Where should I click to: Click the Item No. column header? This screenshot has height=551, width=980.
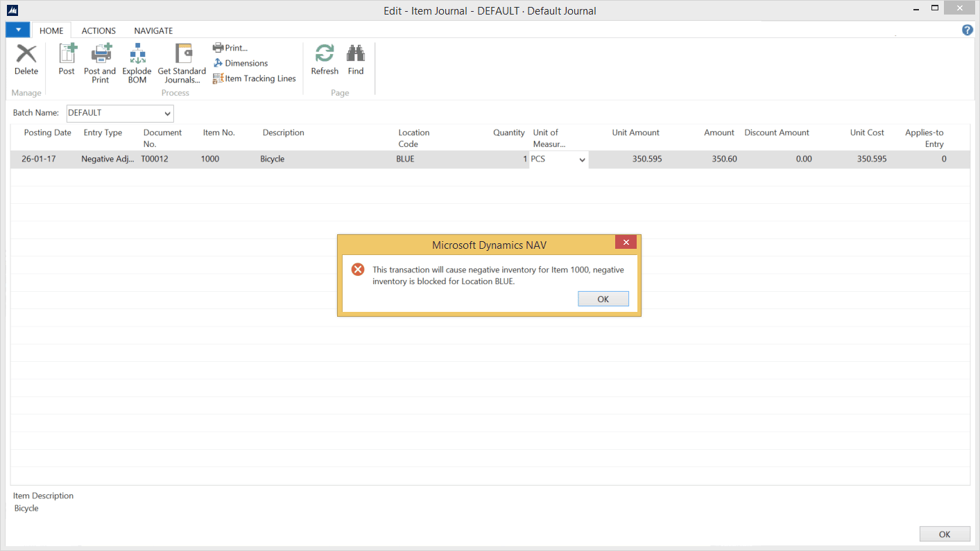click(x=219, y=132)
